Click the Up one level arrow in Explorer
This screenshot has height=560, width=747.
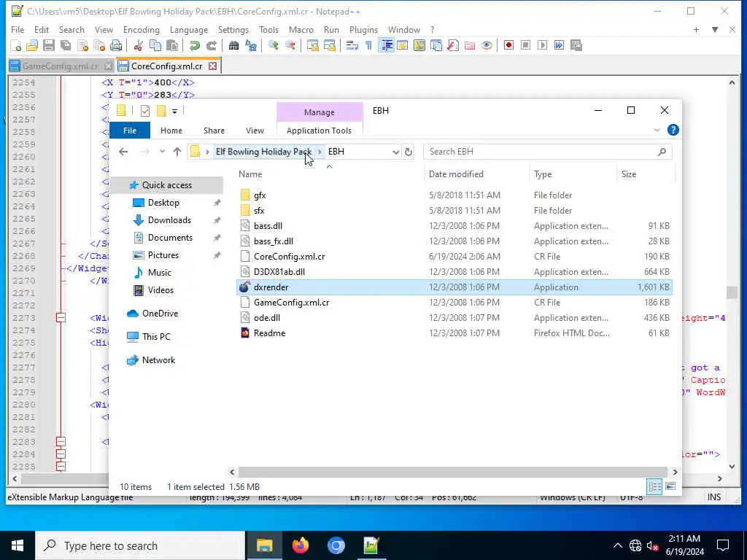177,152
